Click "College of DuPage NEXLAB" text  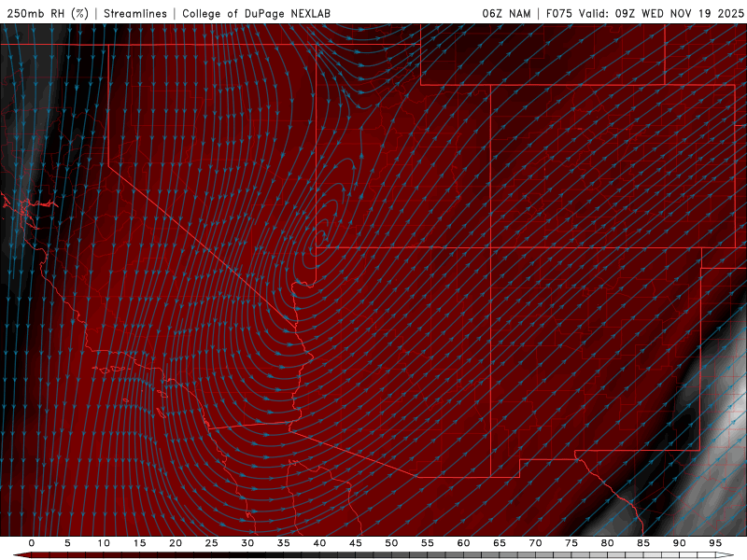pyautogui.click(x=256, y=13)
